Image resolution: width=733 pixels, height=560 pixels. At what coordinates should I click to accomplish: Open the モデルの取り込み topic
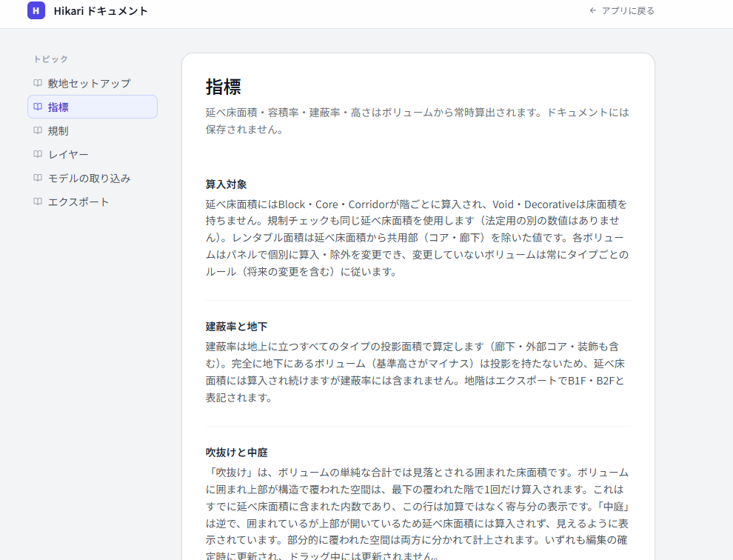(x=93, y=178)
